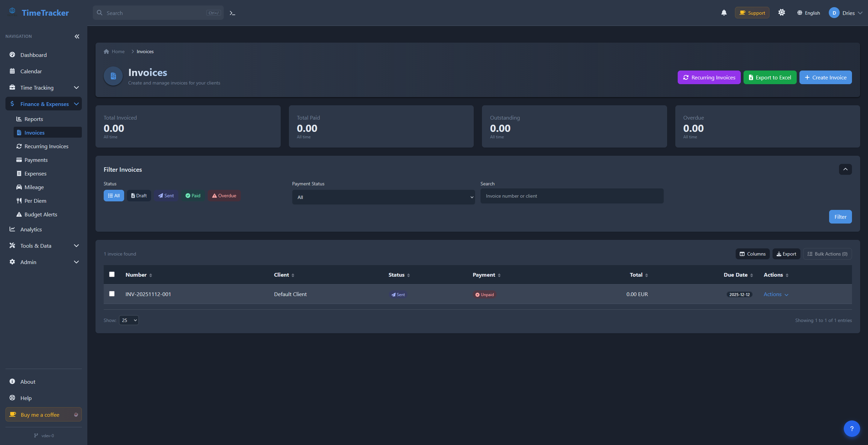Click the Analytics chart icon
This screenshot has width=868, height=445.
click(x=12, y=229)
